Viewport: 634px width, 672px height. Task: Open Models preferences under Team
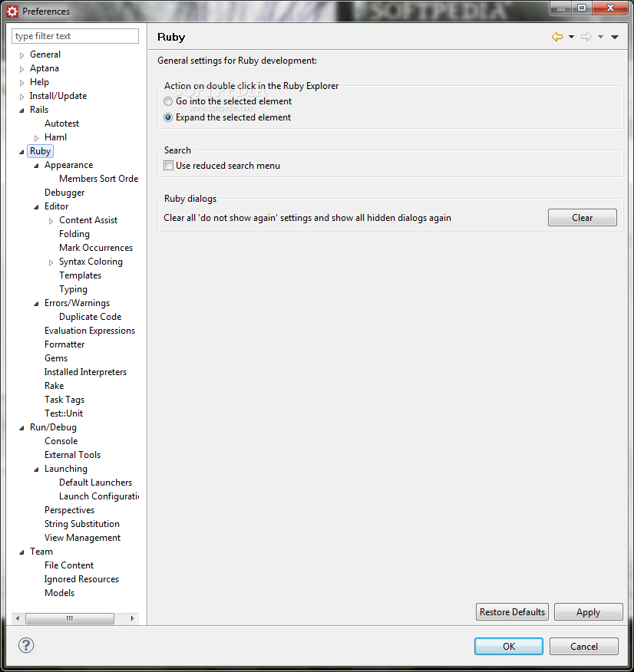tap(60, 593)
